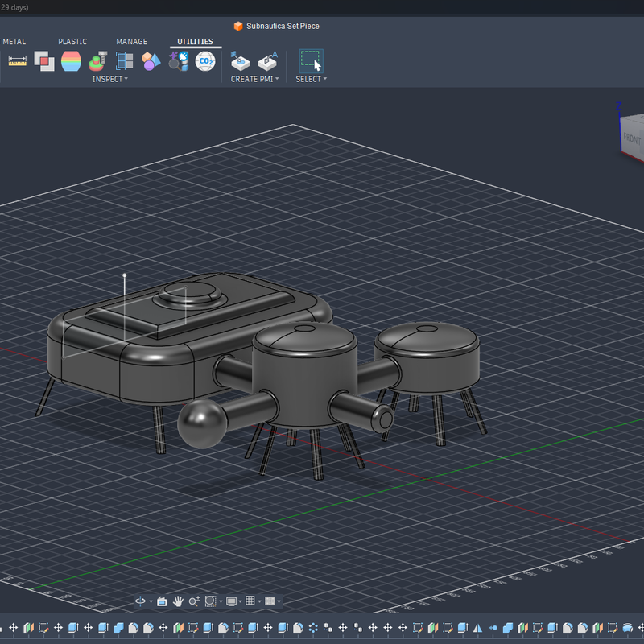Expand the INSPECT panel dropdown

[x=126, y=79]
